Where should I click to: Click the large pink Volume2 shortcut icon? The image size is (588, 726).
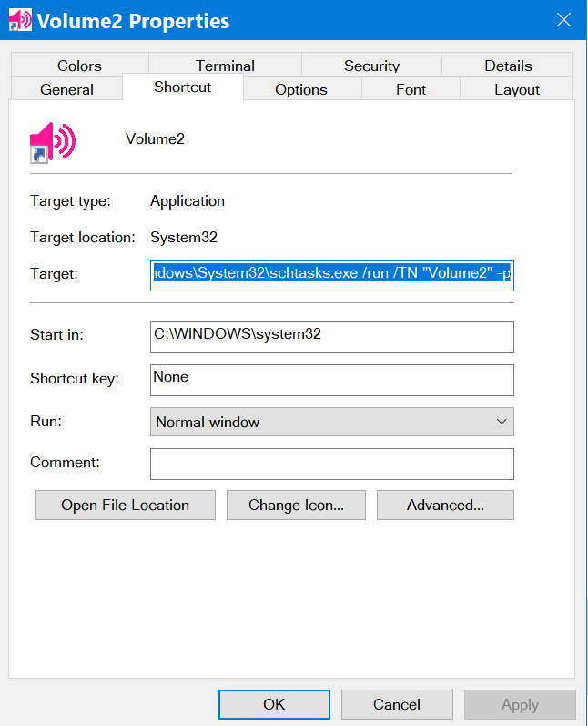53,143
